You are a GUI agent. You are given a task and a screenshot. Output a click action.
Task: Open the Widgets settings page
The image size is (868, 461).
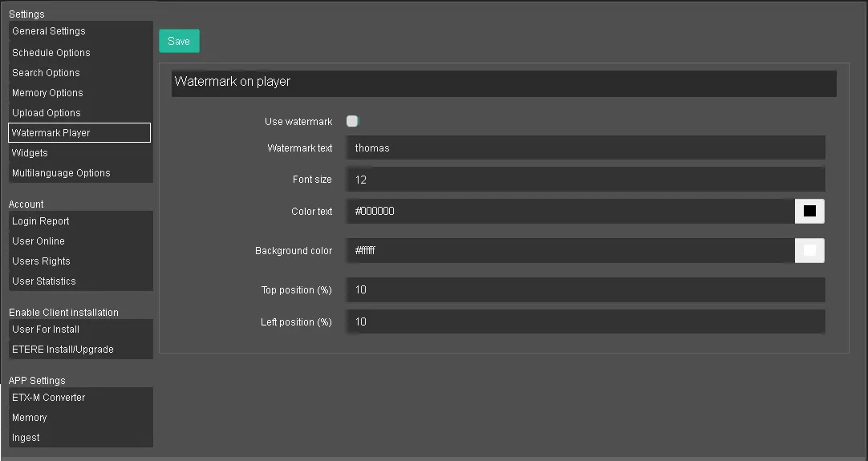pos(30,153)
